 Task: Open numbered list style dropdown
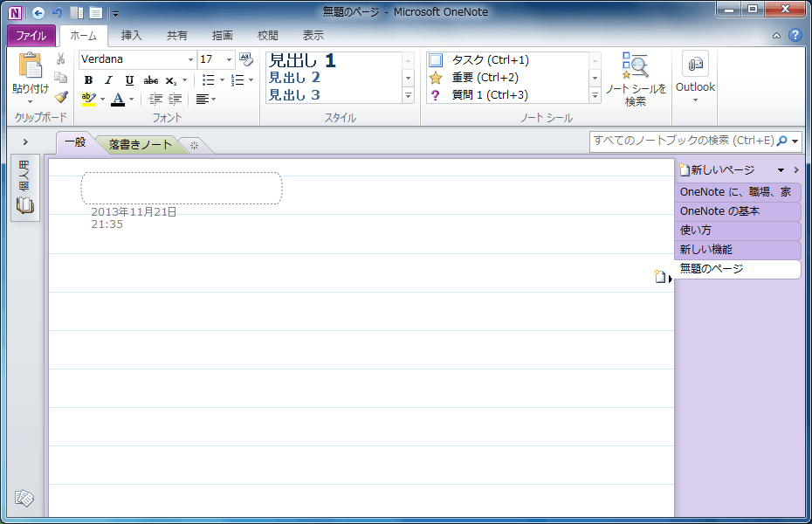251,80
